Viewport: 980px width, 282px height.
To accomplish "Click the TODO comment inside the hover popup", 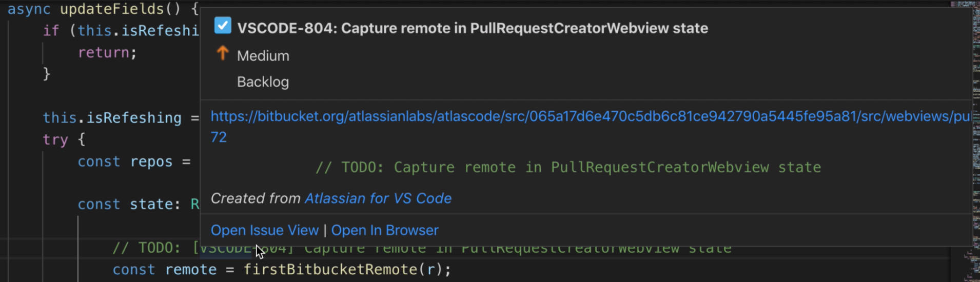I will pos(568,168).
